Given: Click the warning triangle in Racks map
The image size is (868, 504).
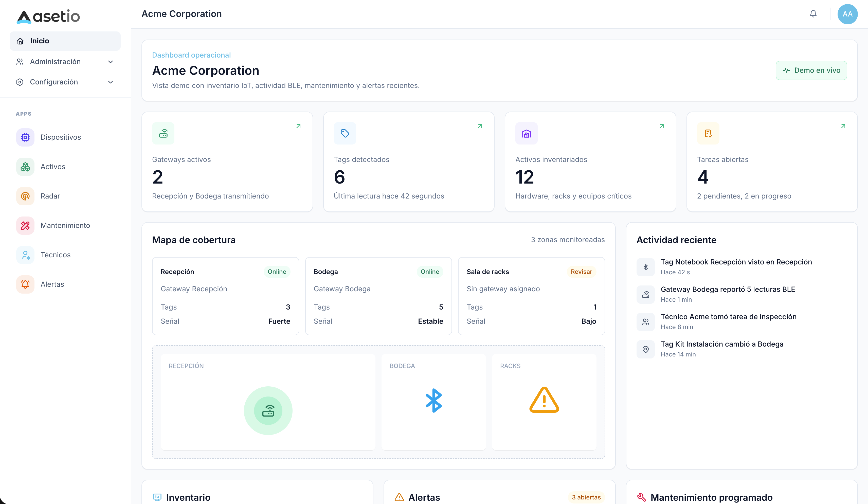Looking at the screenshot, I should (x=544, y=400).
